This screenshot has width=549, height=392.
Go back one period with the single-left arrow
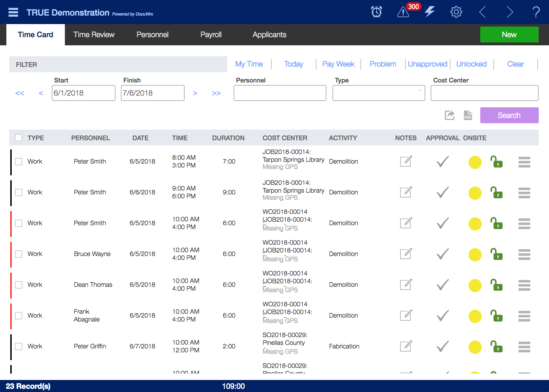click(x=41, y=93)
